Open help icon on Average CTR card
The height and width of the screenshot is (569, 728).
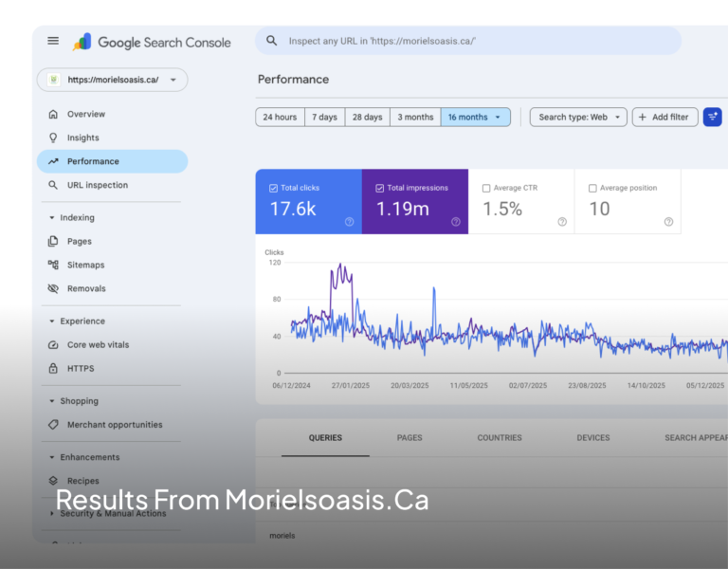[562, 222]
